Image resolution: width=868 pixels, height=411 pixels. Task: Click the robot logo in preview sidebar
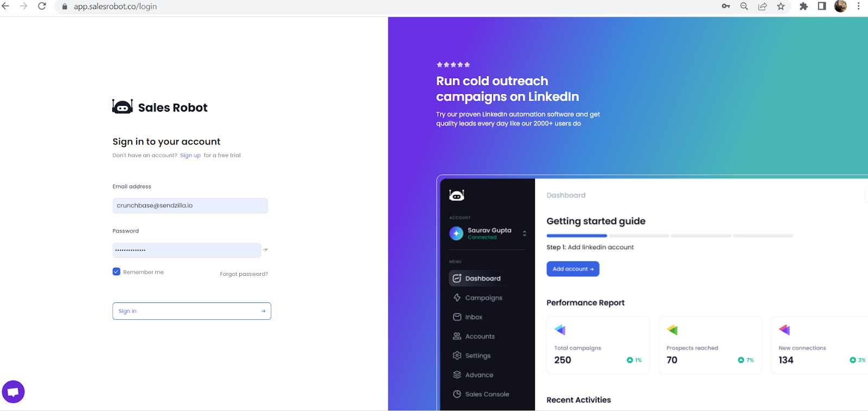pos(457,195)
